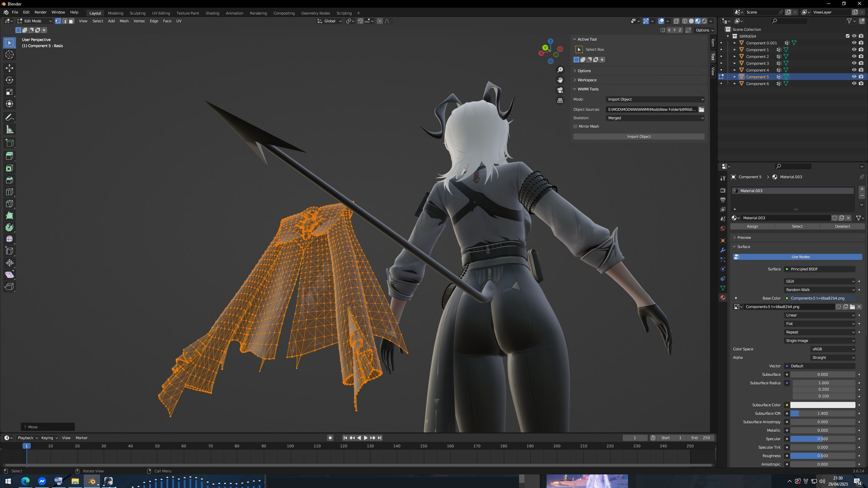This screenshot has height=488, width=868.
Task: Open the Modifier properties wrench tab
Action: coord(723,250)
